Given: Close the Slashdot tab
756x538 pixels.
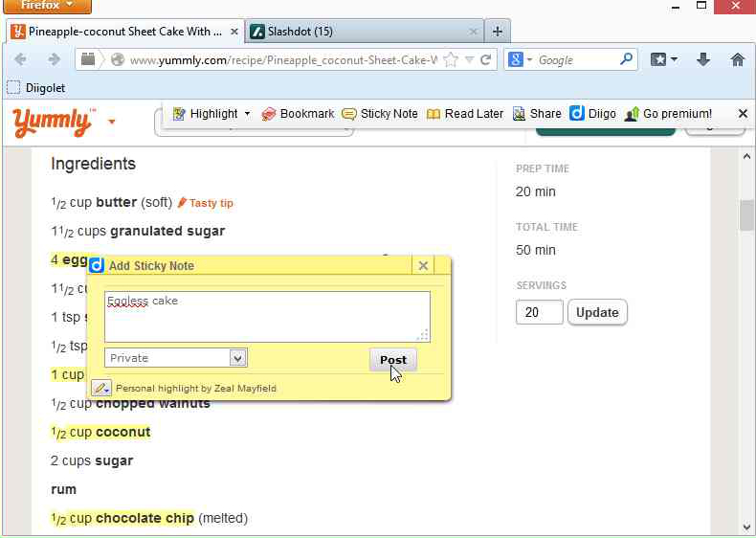Looking at the screenshot, I should point(473,32).
